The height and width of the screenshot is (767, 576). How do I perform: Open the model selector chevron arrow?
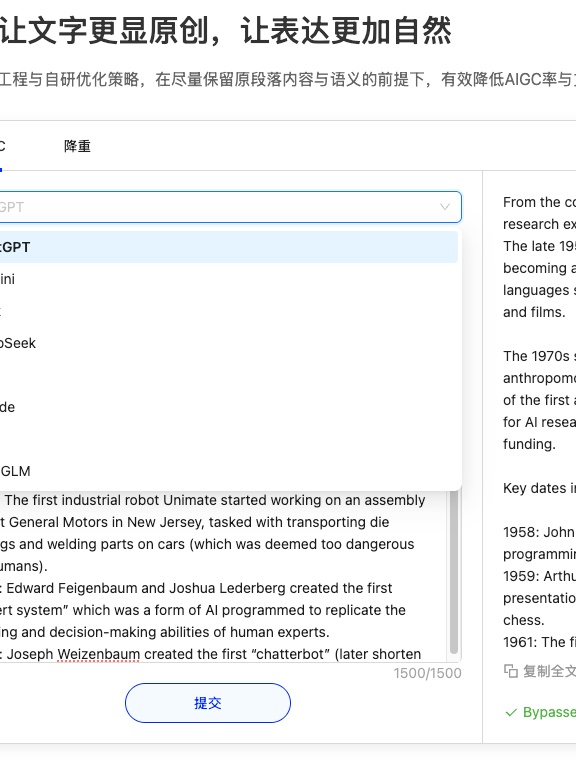tap(444, 207)
